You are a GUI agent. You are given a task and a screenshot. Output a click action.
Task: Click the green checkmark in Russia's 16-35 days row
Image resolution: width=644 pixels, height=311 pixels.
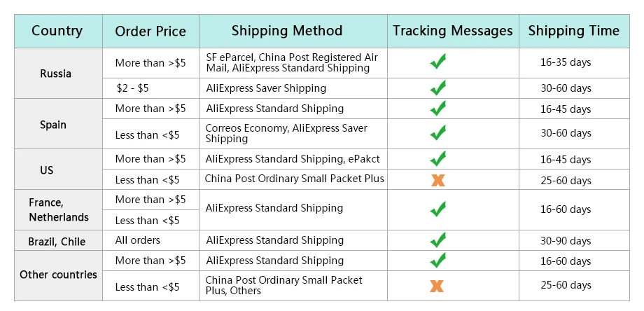point(437,62)
